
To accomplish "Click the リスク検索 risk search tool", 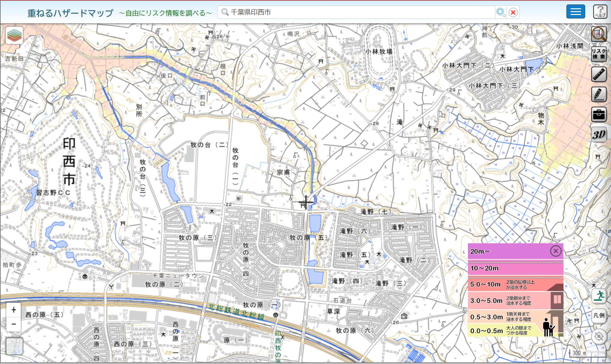I will (599, 54).
